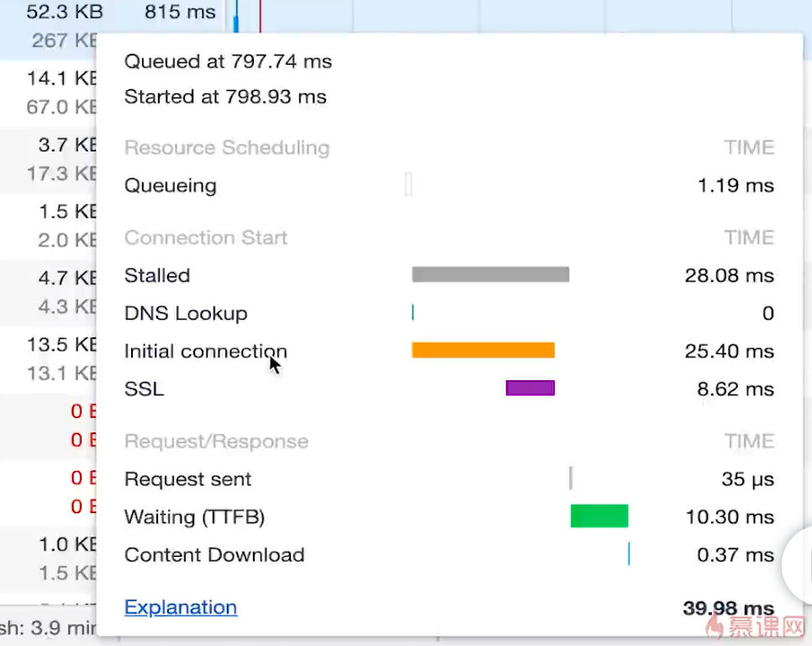Click the 'Content Download' label
Viewport: 812px width, 646px height.
pyautogui.click(x=214, y=555)
